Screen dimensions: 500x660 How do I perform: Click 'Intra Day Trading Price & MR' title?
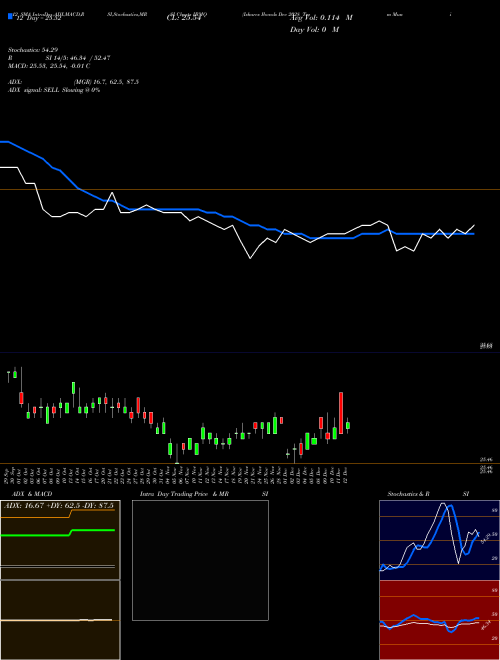click(x=184, y=494)
